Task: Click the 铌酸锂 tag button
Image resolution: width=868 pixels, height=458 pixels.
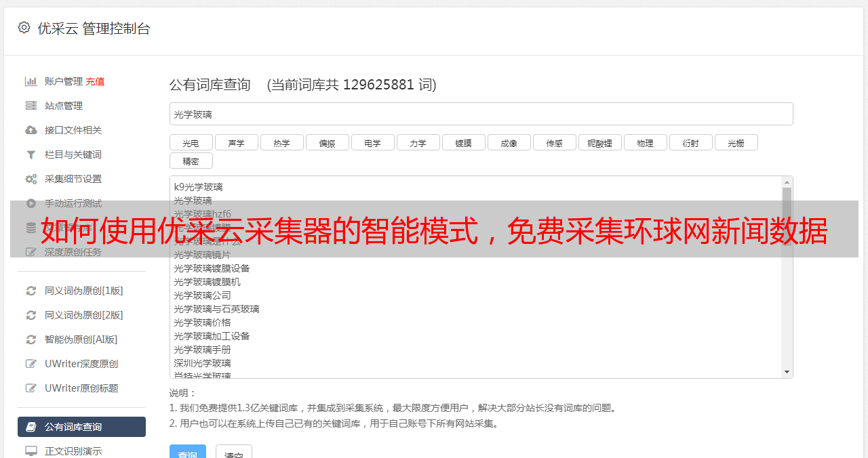Action: (x=600, y=143)
